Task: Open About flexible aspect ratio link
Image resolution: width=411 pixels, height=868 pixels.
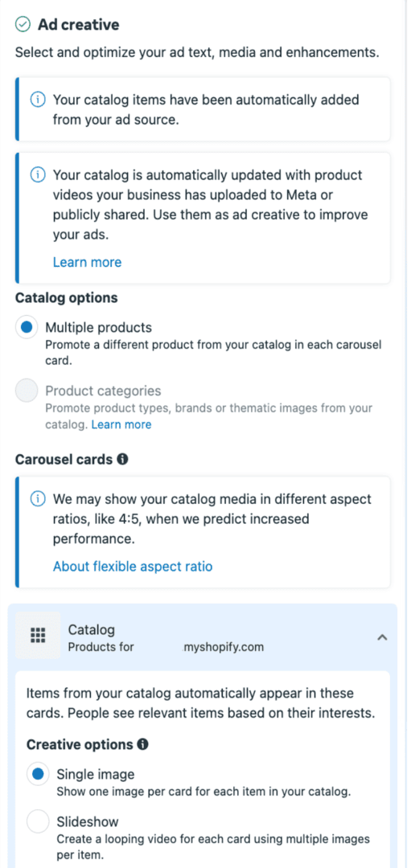Action: click(133, 567)
